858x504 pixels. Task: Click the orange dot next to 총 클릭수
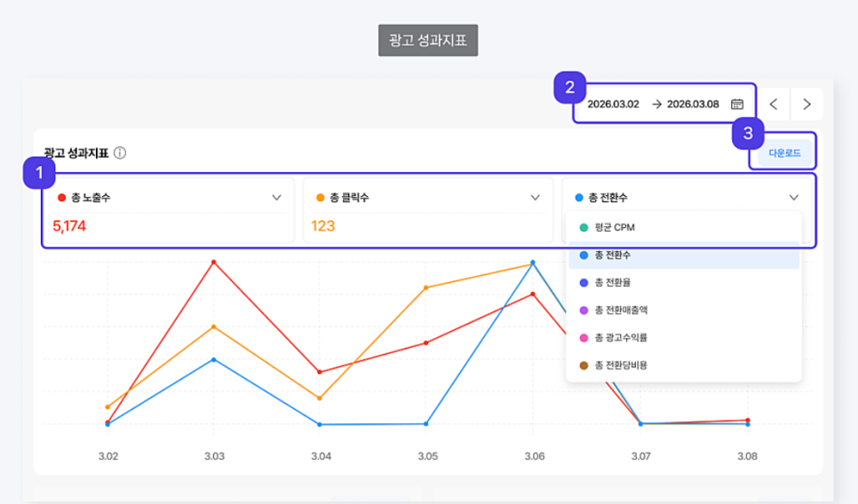(x=321, y=197)
